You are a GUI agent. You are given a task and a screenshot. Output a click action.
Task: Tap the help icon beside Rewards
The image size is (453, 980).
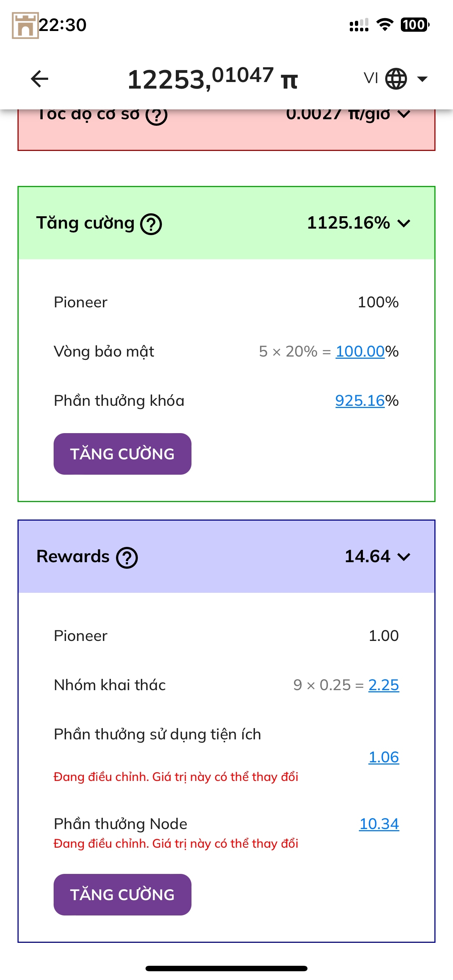tap(127, 558)
